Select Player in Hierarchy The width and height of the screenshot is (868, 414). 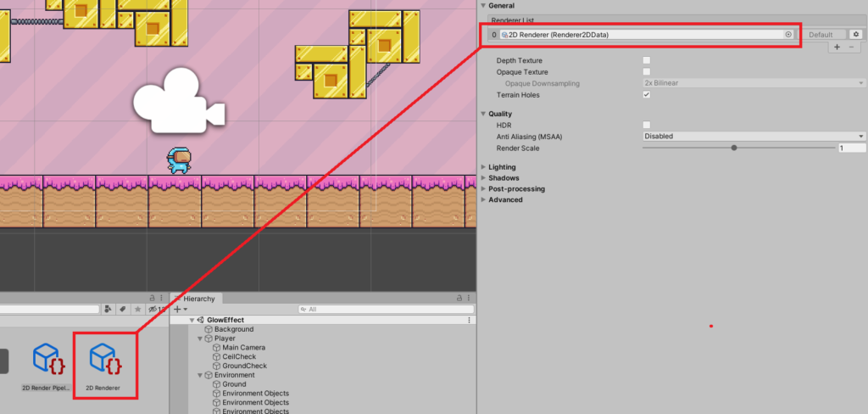point(225,338)
